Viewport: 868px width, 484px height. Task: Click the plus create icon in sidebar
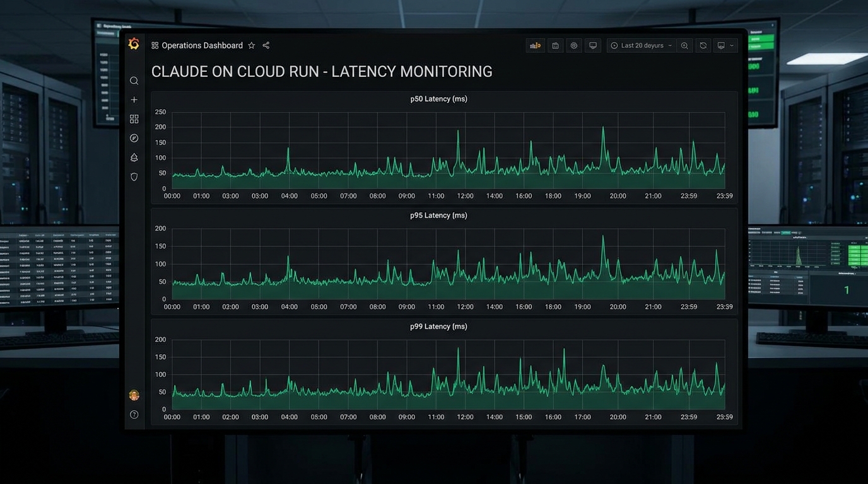pos(134,100)
